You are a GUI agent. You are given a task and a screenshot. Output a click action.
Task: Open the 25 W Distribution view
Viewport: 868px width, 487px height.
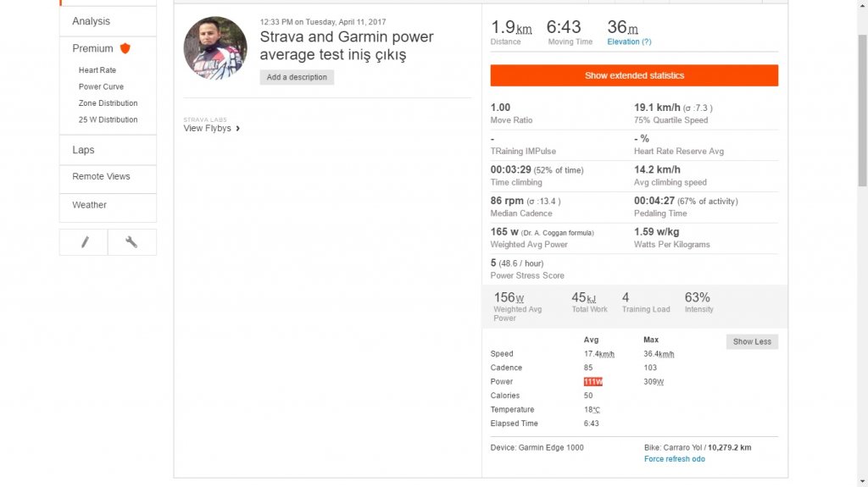(x=108, y=119)
